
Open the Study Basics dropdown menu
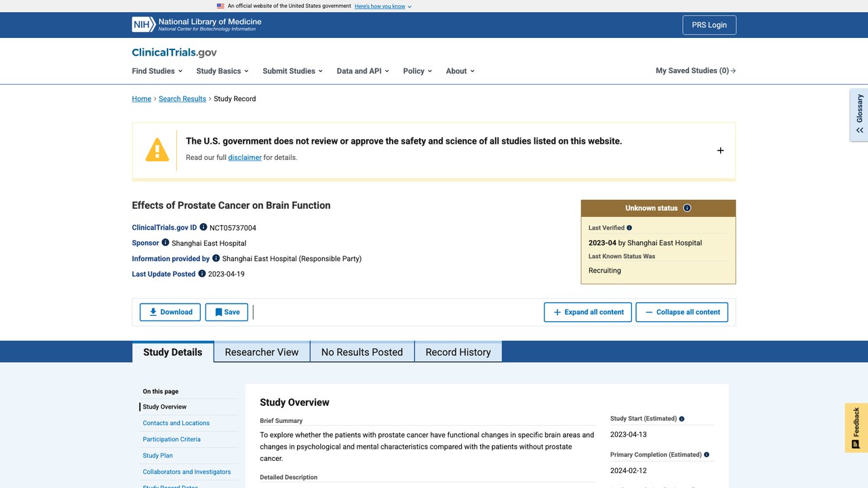(x=222, y=70)
